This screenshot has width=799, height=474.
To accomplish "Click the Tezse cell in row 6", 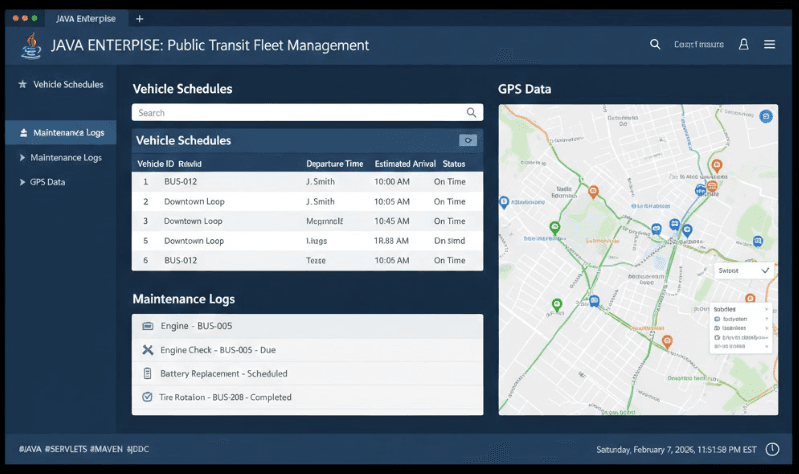I will [315, 260].
